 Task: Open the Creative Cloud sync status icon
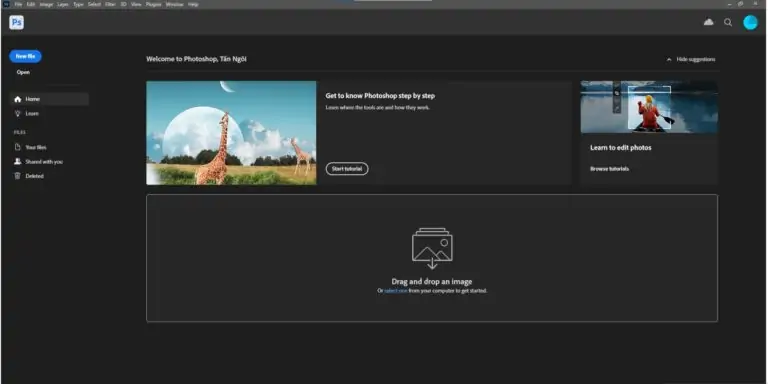(x=708, y=22)
